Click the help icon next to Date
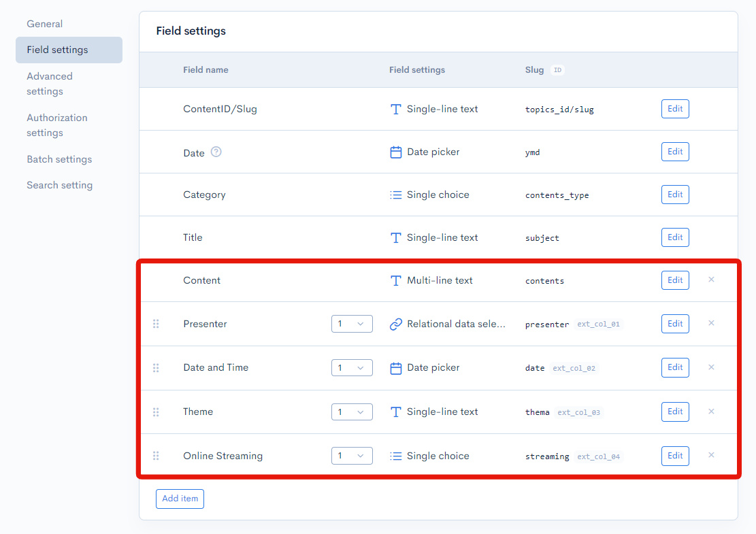 [216, 152]
